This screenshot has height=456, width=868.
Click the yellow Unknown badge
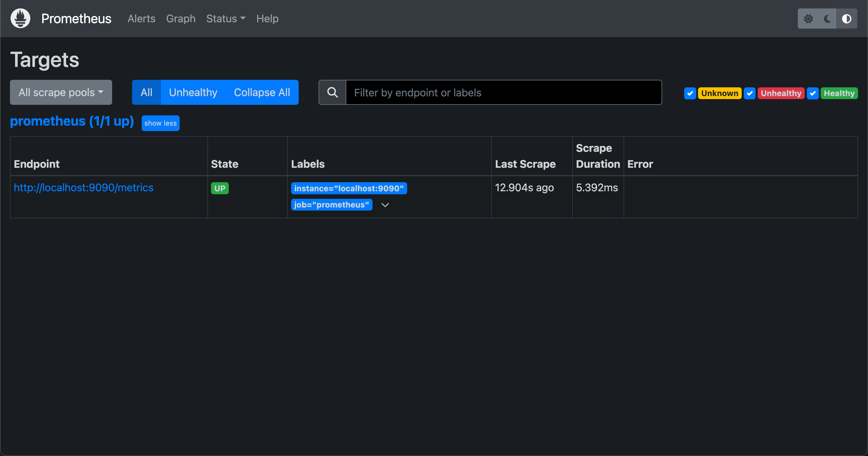719,93
